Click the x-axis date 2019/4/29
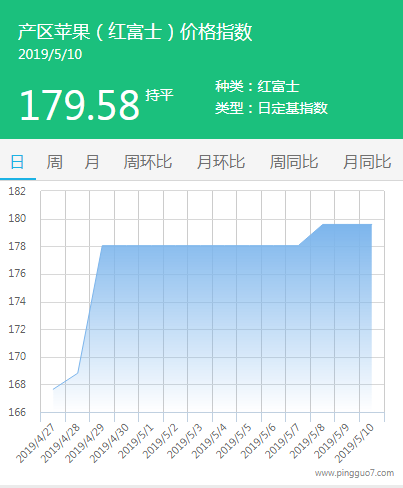 tap(85, 444)
